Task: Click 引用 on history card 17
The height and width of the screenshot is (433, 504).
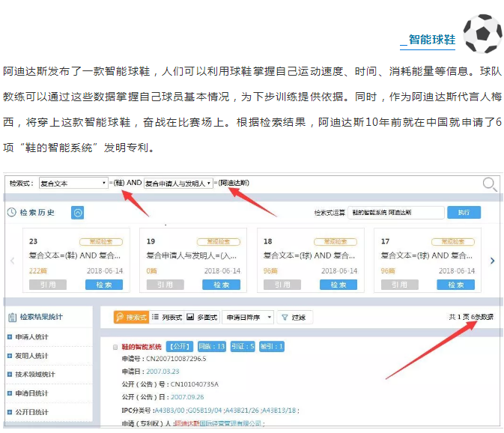Action: (x=400, y=285)
